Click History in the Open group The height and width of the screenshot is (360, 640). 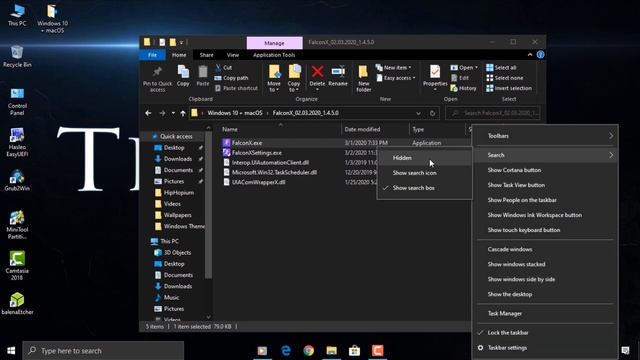(x=463, y=88)
